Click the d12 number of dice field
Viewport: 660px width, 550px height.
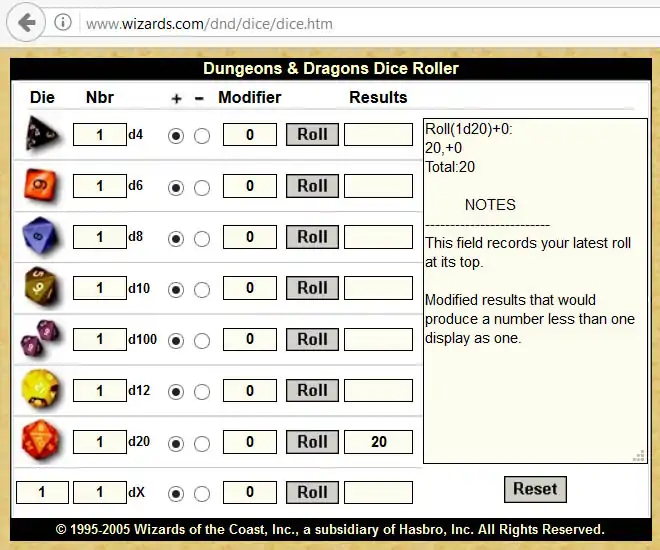point(100,390)
